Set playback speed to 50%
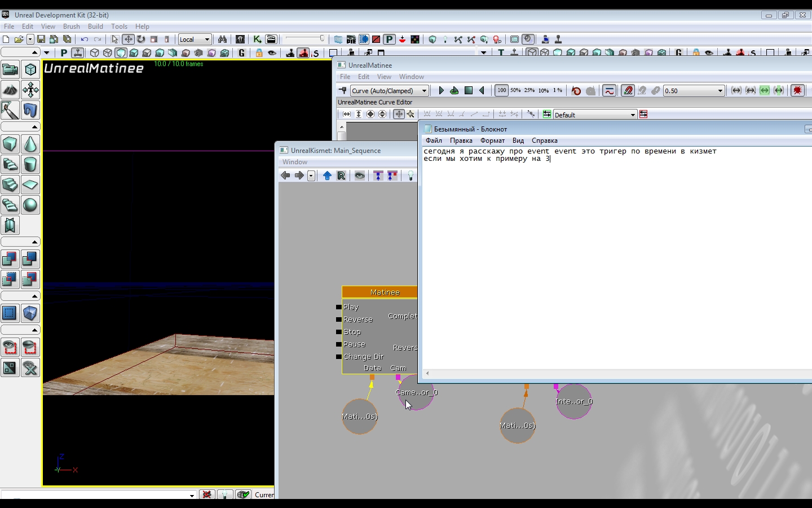812x508 pixels. 515,90
